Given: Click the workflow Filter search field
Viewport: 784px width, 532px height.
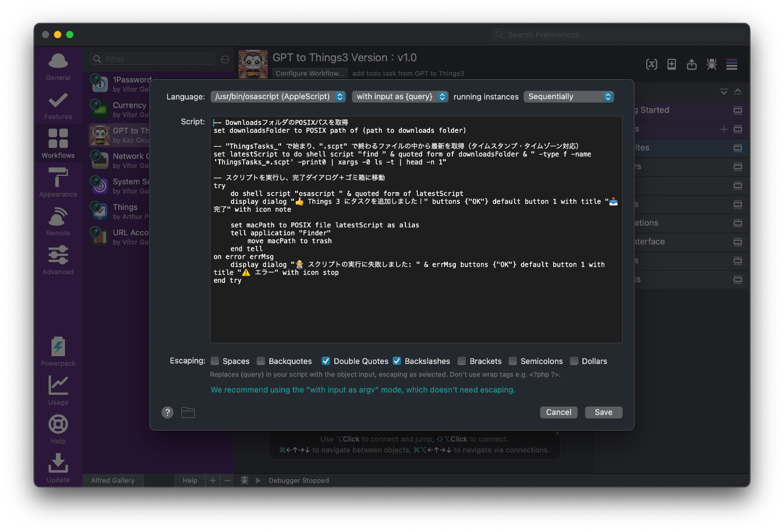Looking at the screenshot, I should coord(152,59).
